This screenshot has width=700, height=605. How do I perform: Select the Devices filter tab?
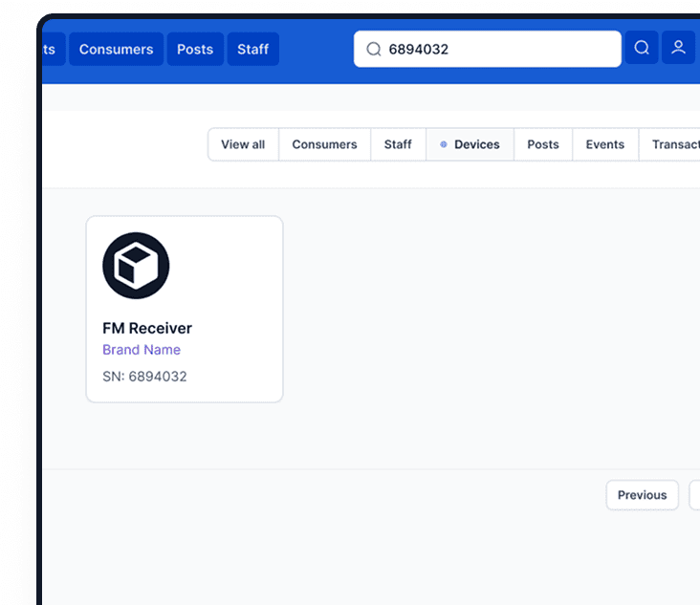pos(470,144)
